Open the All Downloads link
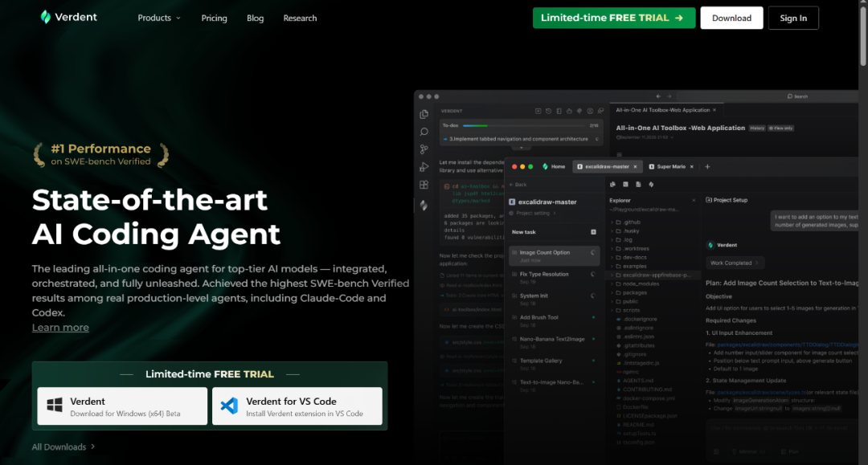Screen dimensions: 868x465 point(63,447)
